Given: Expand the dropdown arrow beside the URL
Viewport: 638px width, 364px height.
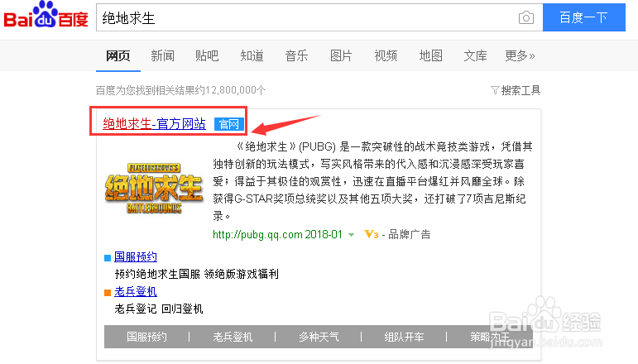Looking at the screenshot, I should pos(351,235).
